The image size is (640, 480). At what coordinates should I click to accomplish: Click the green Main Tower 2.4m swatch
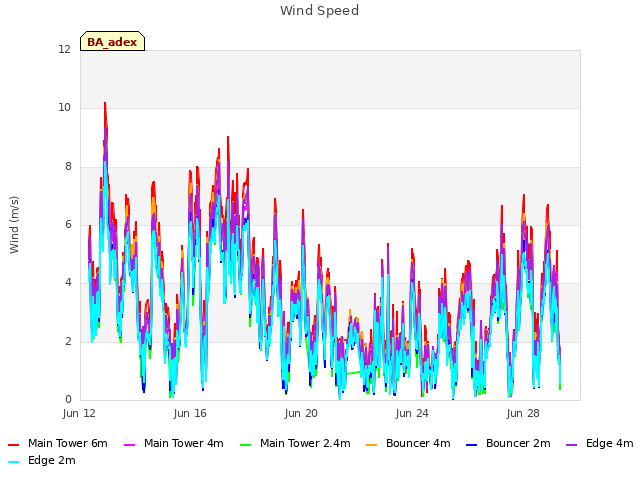245,444
